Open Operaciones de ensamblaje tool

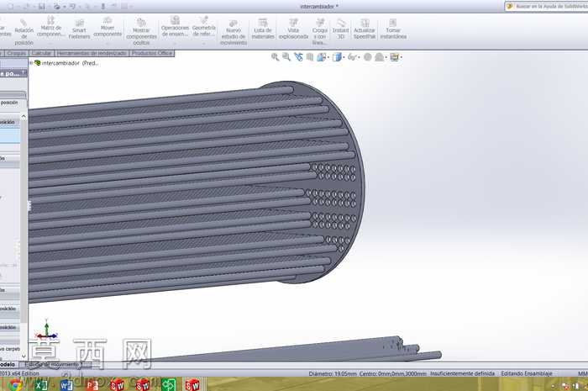(x=175, y=26)
